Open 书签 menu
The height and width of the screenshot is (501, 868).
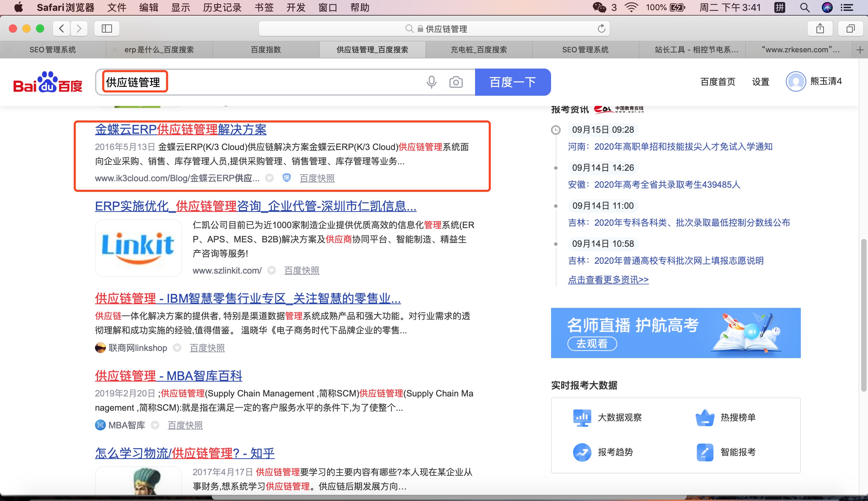click(x=264, y=7)
